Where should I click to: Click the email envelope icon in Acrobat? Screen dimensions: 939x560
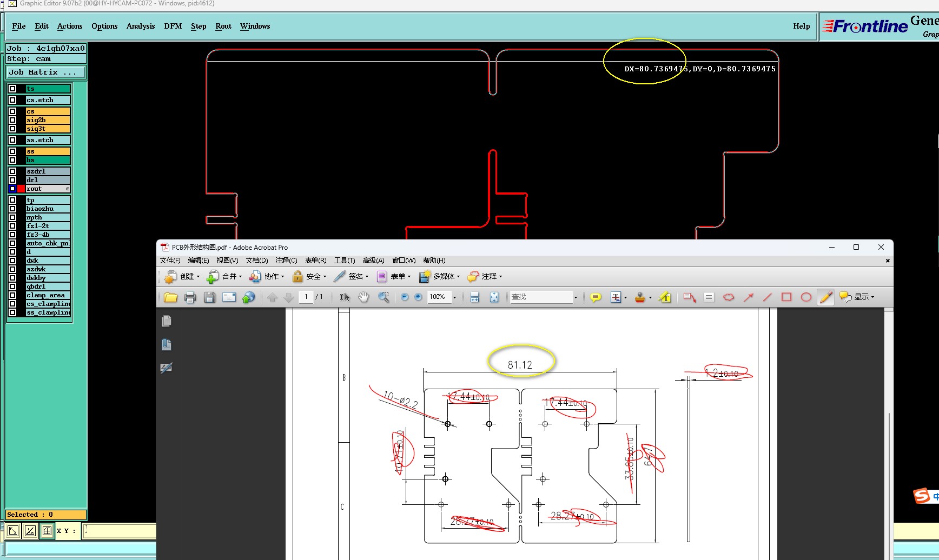[x=229, y=297]
